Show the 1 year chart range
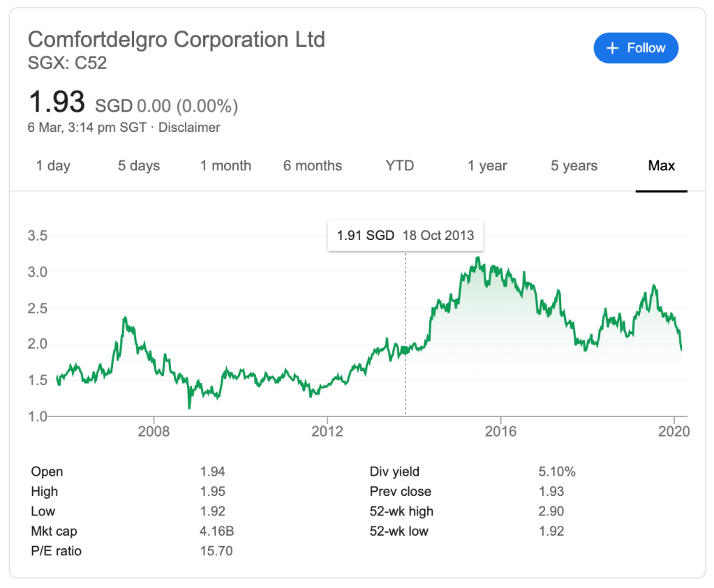The height and width of the screenshot is (588, 714). pos(487,166)
